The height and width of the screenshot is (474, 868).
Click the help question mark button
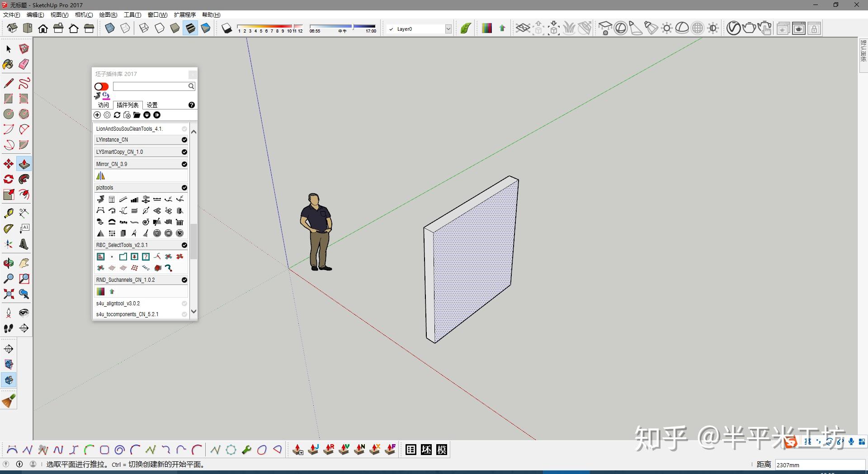click(x=192, y=105)
